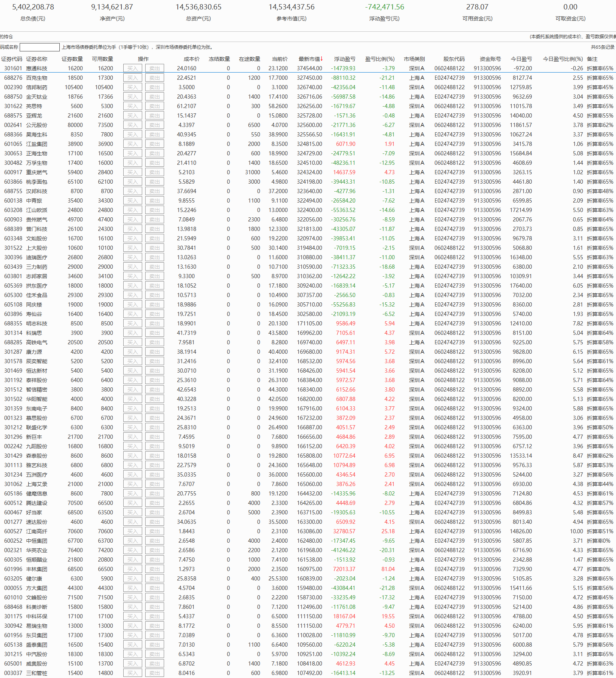Click 卖出 button for 惠通科技
616x678 pixels.
pos(154,68)
